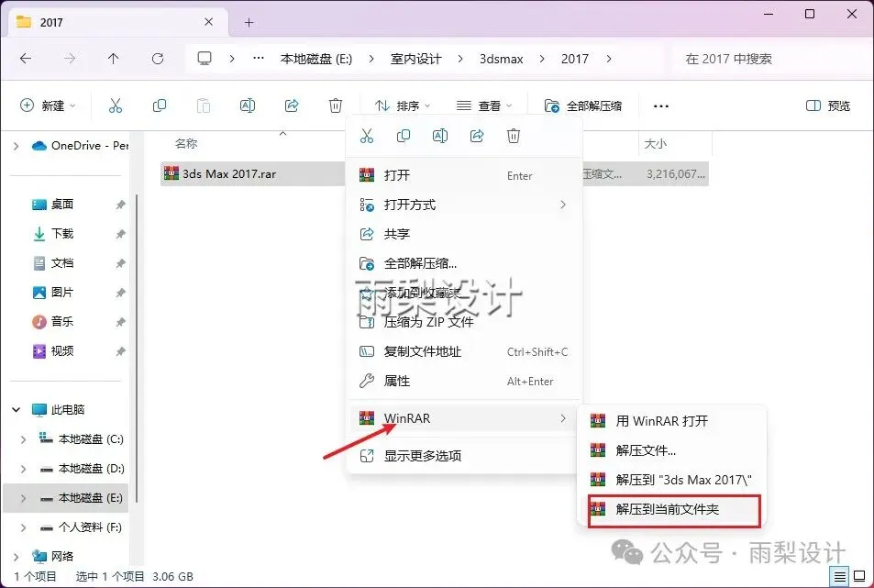Open the address bar ellipsis for hidden path
This screenshot has height=588, width=874.
click(x=259, y=59)
